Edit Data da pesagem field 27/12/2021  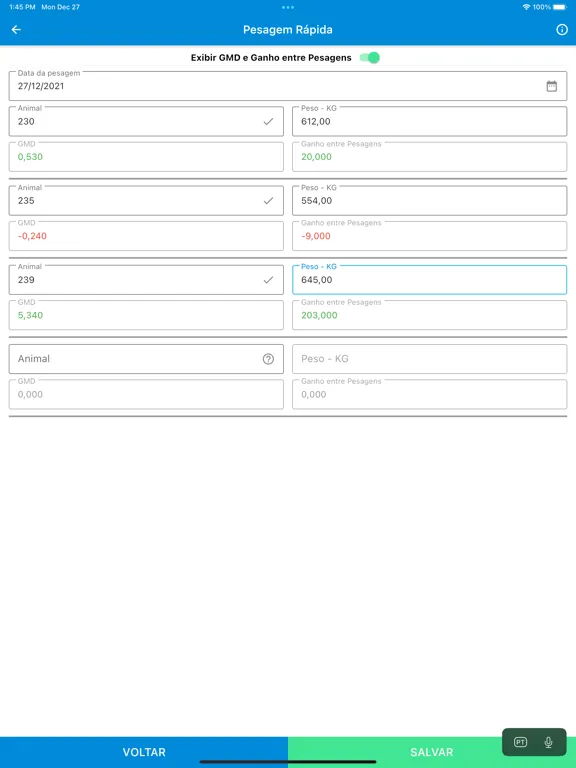(x=288, y=86)
